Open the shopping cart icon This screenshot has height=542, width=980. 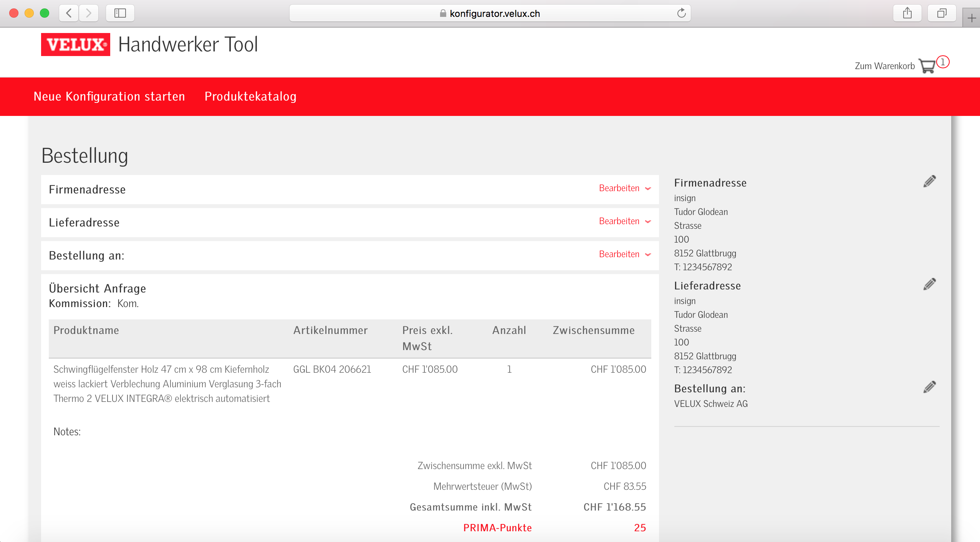click(927, 66)
